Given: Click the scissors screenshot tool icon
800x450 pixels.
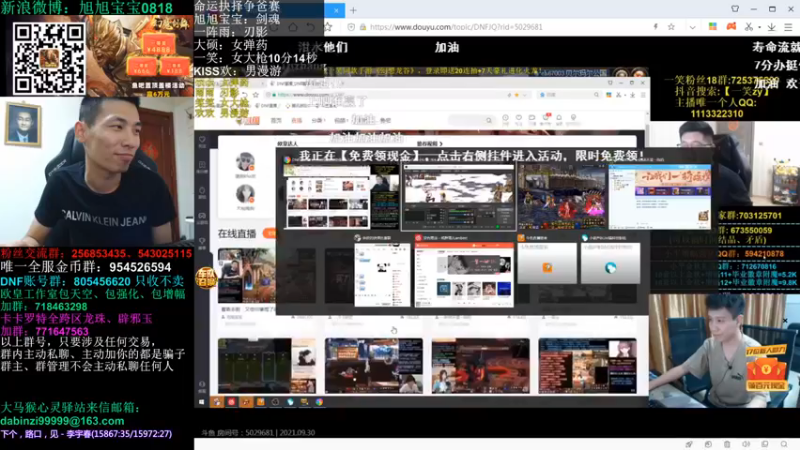Looking at the screenshot, I should click(x=748, y=27).
